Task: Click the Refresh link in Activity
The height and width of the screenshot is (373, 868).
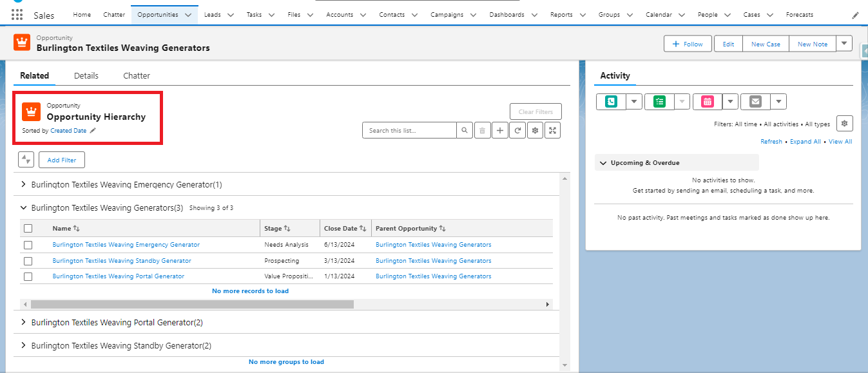Action: (x=771, y=142)
